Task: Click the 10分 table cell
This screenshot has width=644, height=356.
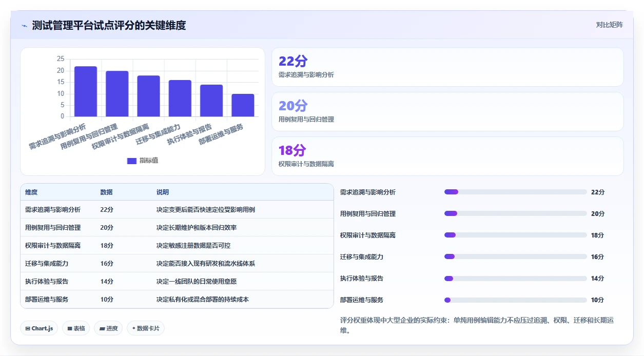Action: click(107, 300)
